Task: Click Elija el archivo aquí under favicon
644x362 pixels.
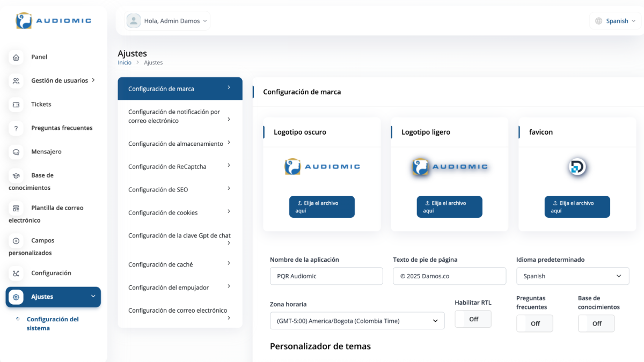Action: (577, 206)
